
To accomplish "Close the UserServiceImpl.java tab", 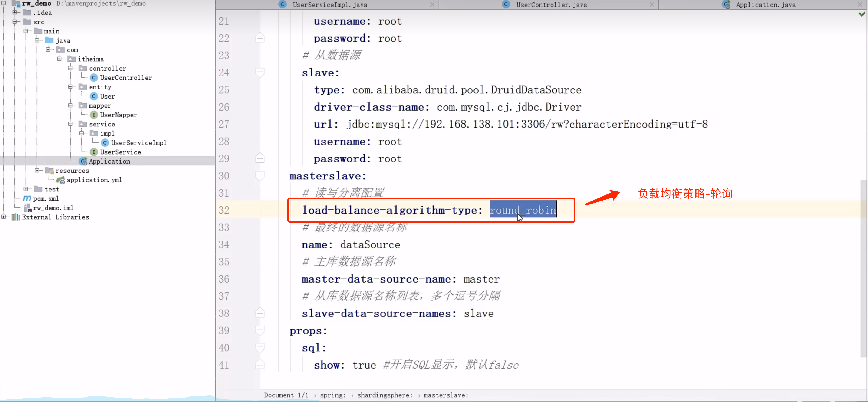I will pos(432,5).
